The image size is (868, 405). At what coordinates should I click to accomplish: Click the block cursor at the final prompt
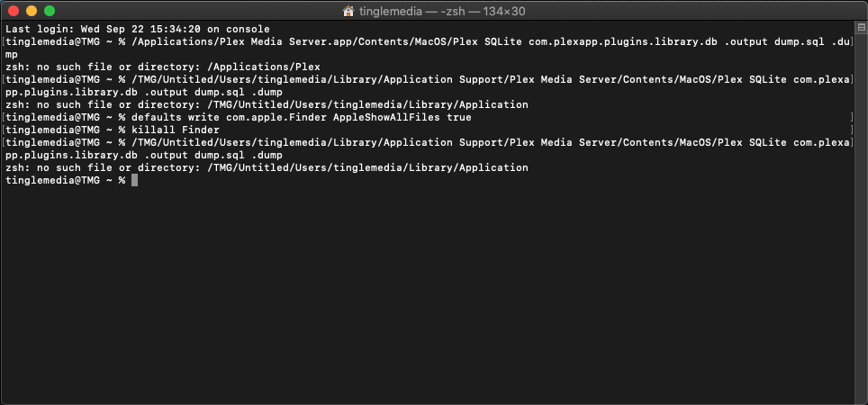pyautogui.click(x=134, y=180)
